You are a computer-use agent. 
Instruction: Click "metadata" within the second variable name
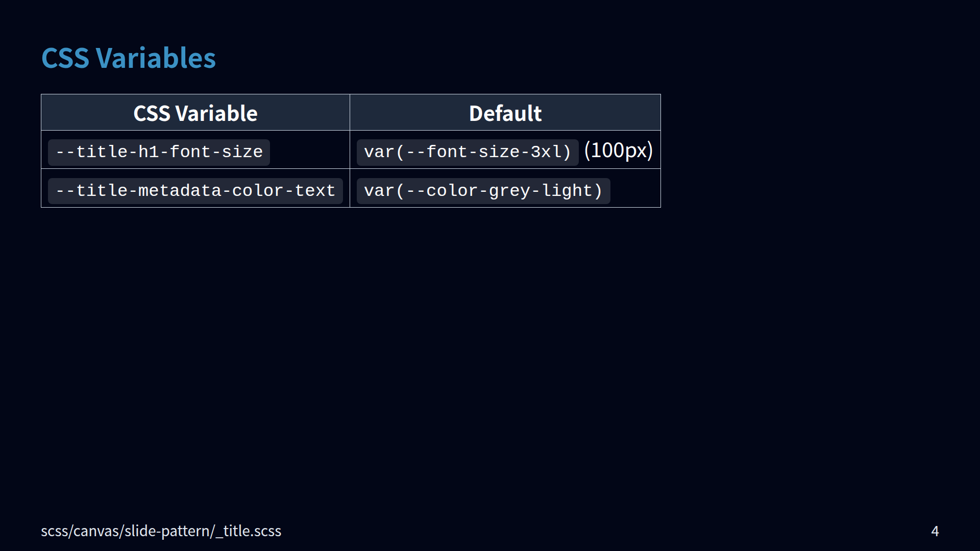180,191
